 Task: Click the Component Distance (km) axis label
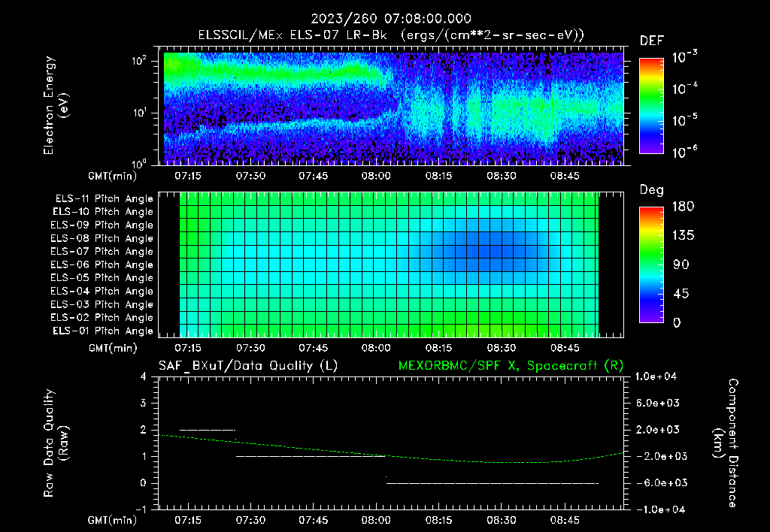coord(726,443)
